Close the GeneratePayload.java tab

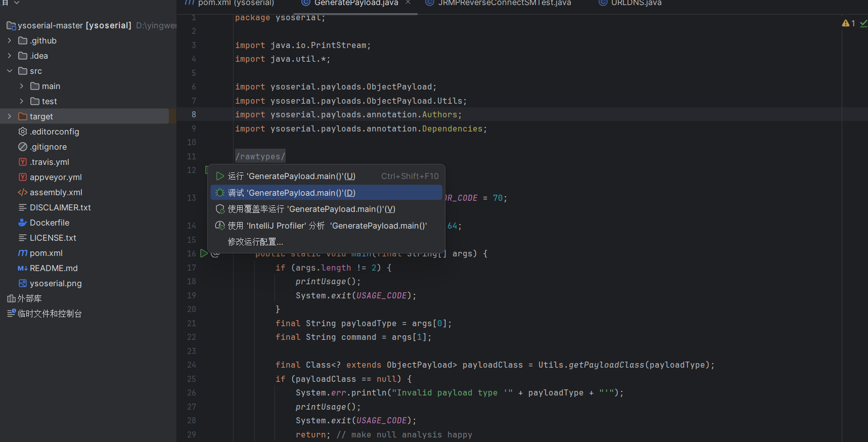tap(408, 3)
